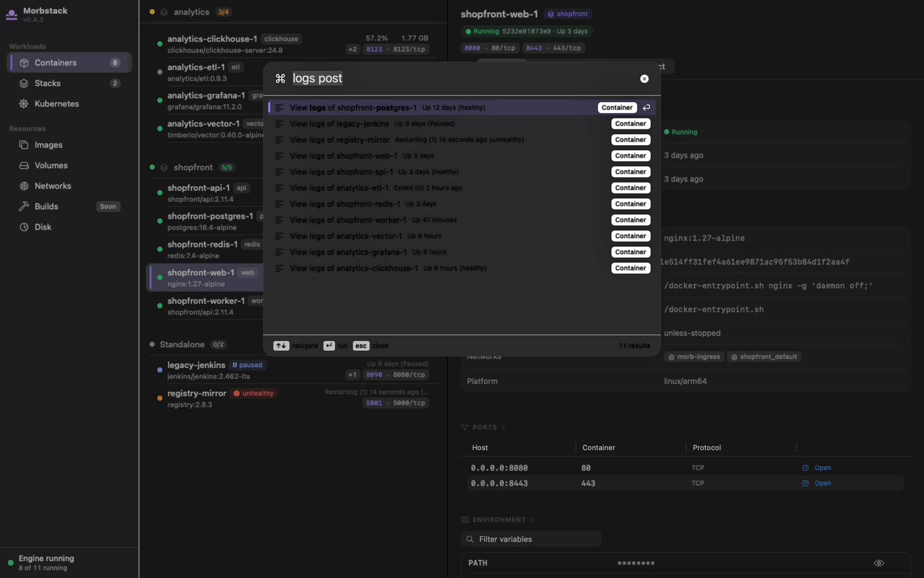
Task: Click the Filter variables input
Action: point(531,539)
